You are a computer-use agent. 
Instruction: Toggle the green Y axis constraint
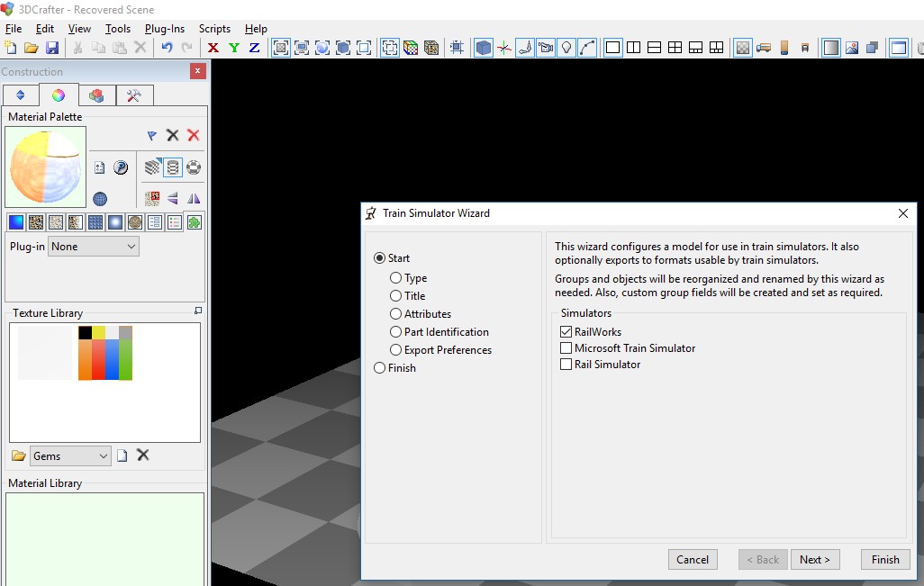coord(234,48)
